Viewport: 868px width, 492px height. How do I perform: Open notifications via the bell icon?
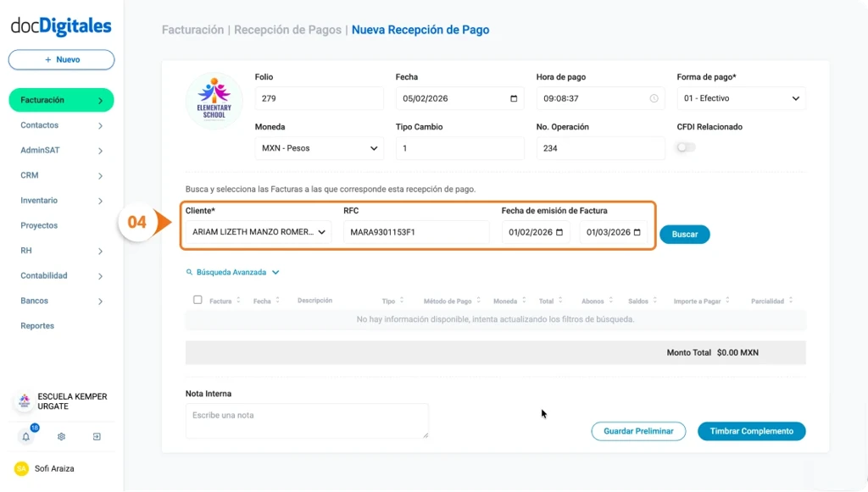click(25, 436)
